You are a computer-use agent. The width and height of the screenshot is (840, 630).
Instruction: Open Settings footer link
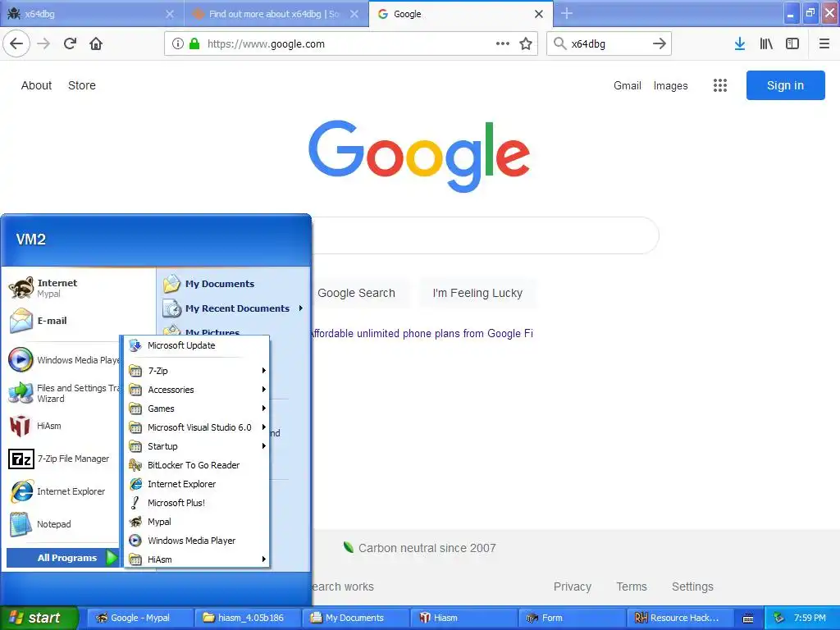pos(692,587)
